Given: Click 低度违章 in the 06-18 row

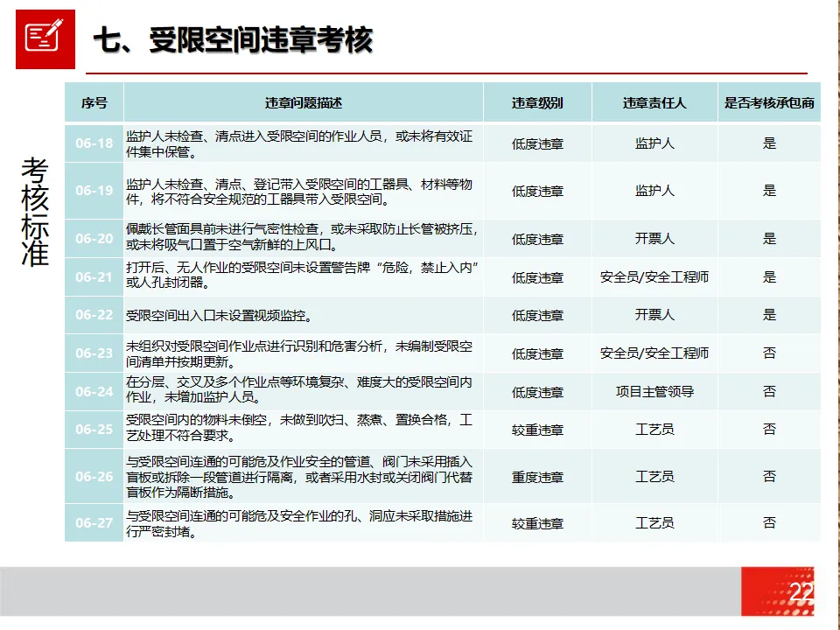Looking at the screenshot, I should (537, 144).
